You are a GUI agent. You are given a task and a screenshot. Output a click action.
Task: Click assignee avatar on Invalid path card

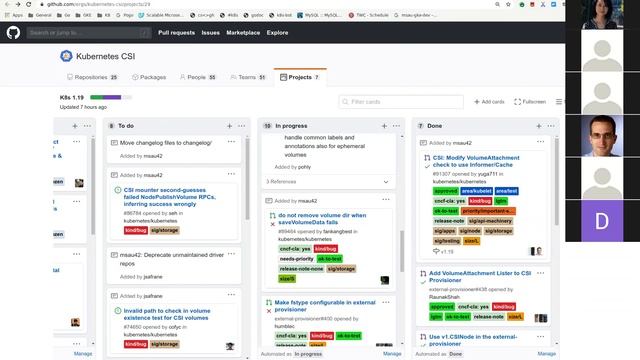230,346
